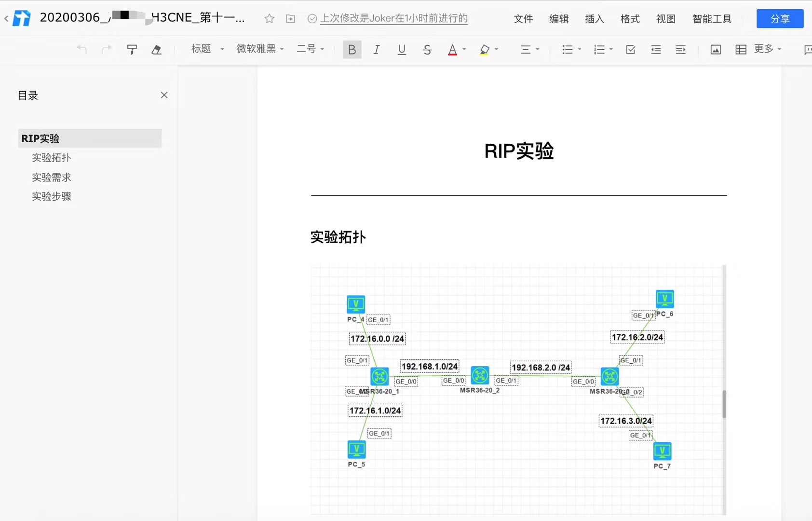This screenshot has width=812, height=521.
Task: Open the 智能工具 menu
Action: coord(712,19)
